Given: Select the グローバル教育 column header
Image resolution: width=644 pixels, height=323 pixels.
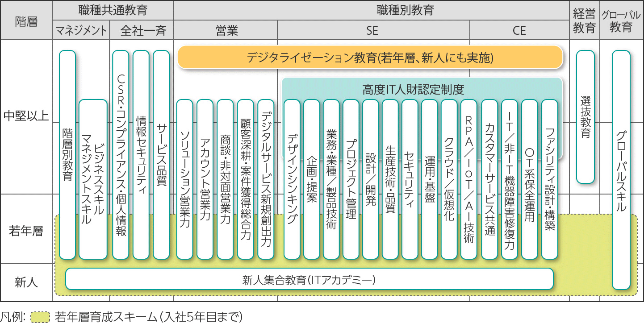Looking at the screenshot, I should [x=621, y=21].
